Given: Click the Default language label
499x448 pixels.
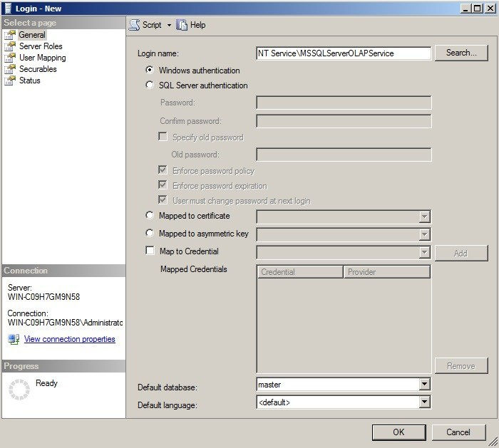Looking at the screenshot, I should tap(168, 405).
